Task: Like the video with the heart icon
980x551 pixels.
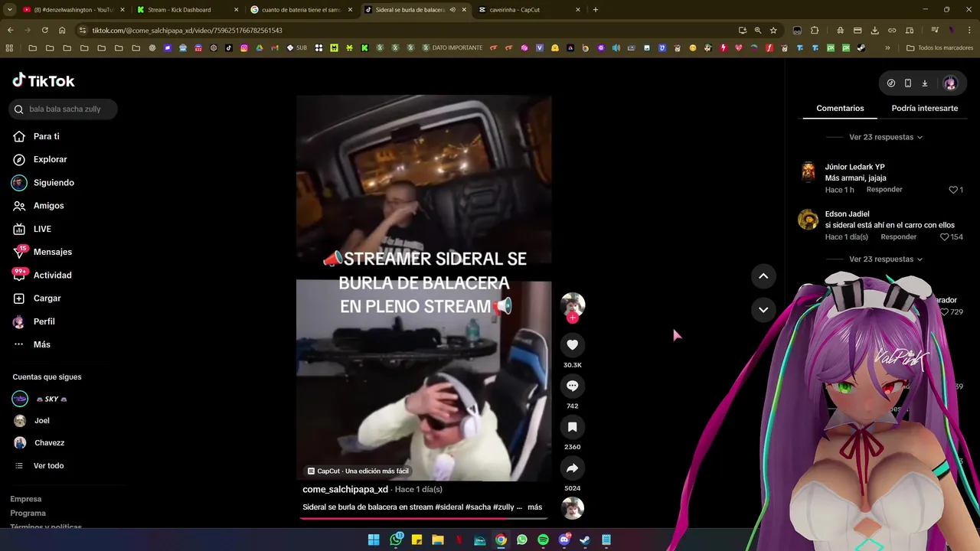Action: pos(572,344)
